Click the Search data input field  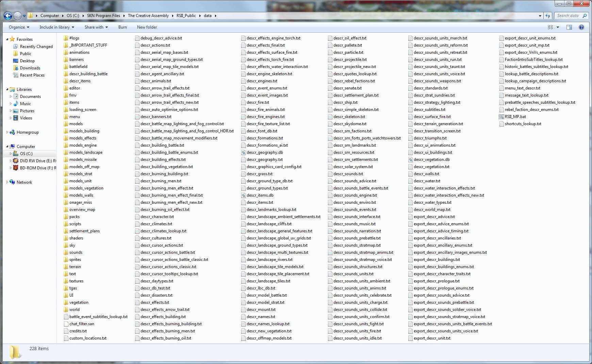point(568,16)
